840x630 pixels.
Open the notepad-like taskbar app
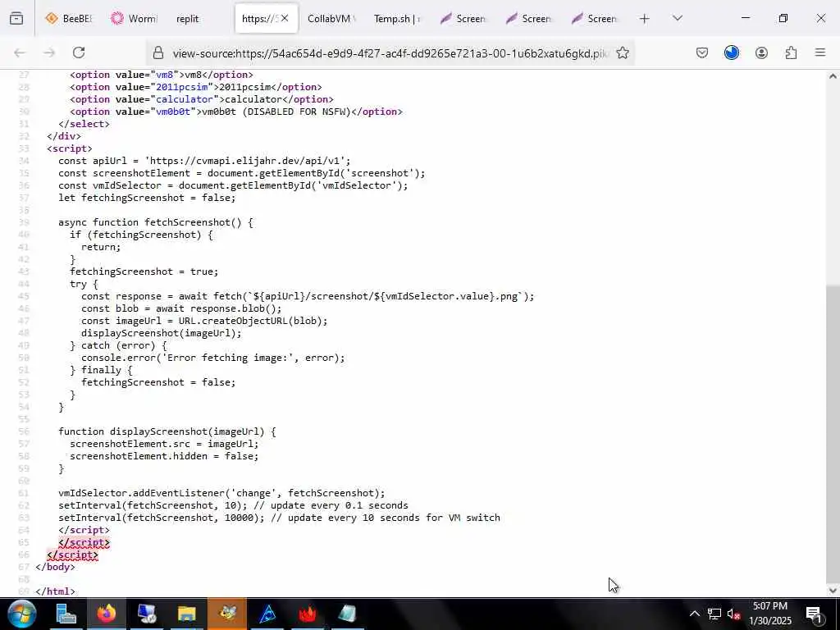coord(348,614)
